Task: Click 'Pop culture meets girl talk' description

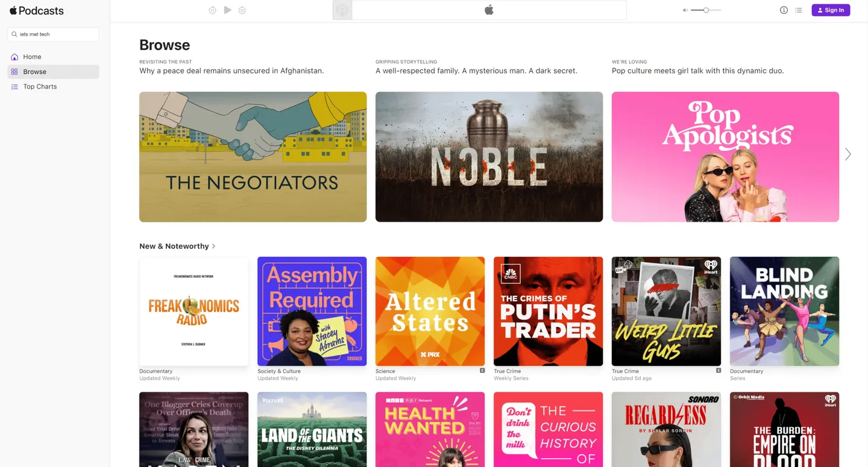Action: point(698,71)
